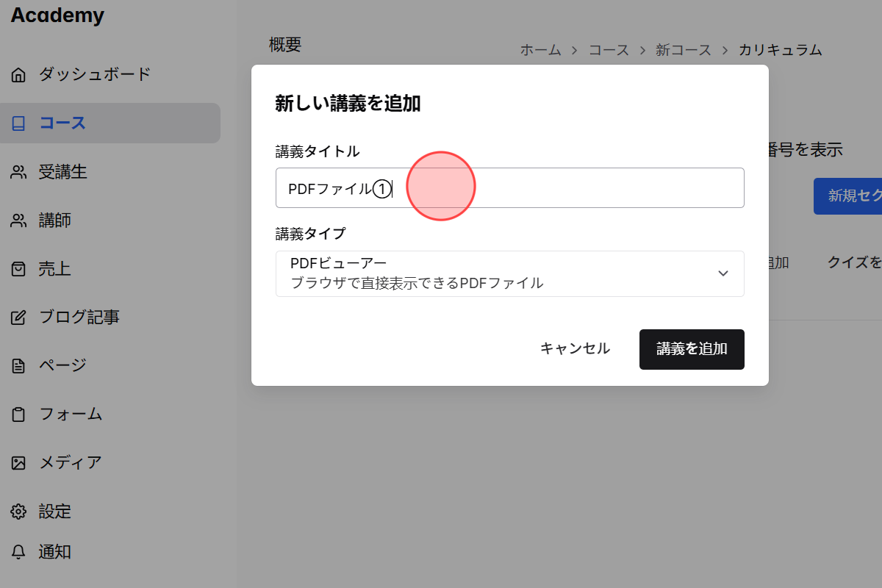Open 設定 with the gear icon
Image resolution: width=882 pixels, height=588 pixels.
[x=17, y=511]
